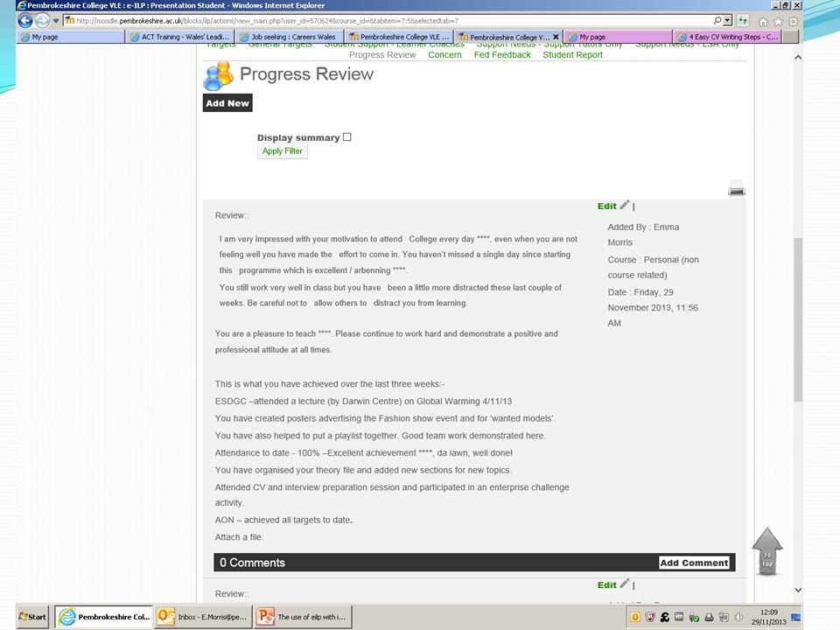
Task: Click Edit link on first review
Action: tap(607, 206)
